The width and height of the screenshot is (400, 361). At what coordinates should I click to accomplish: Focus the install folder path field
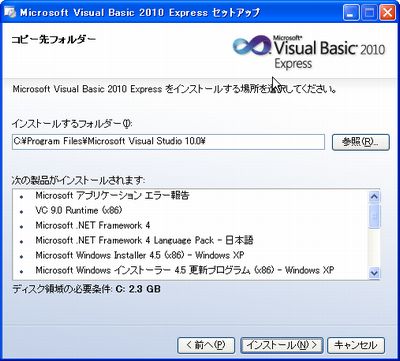click(168, 142)
